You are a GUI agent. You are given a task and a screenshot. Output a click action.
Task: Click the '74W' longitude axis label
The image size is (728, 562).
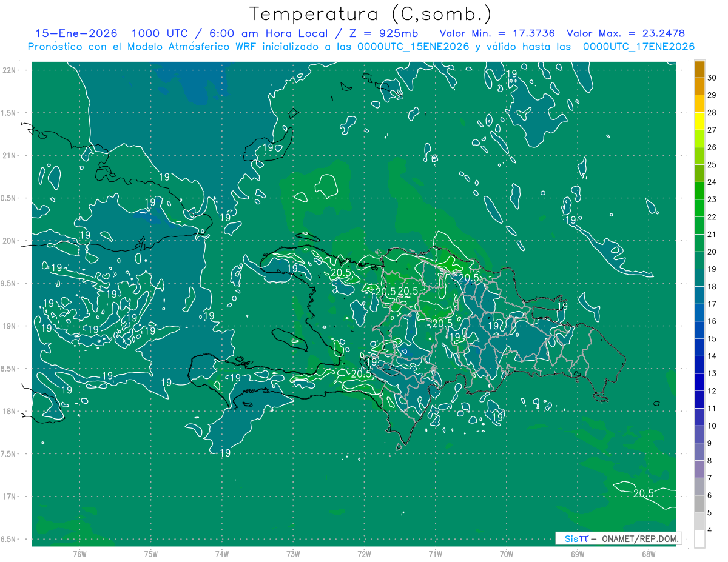(222, 554)
